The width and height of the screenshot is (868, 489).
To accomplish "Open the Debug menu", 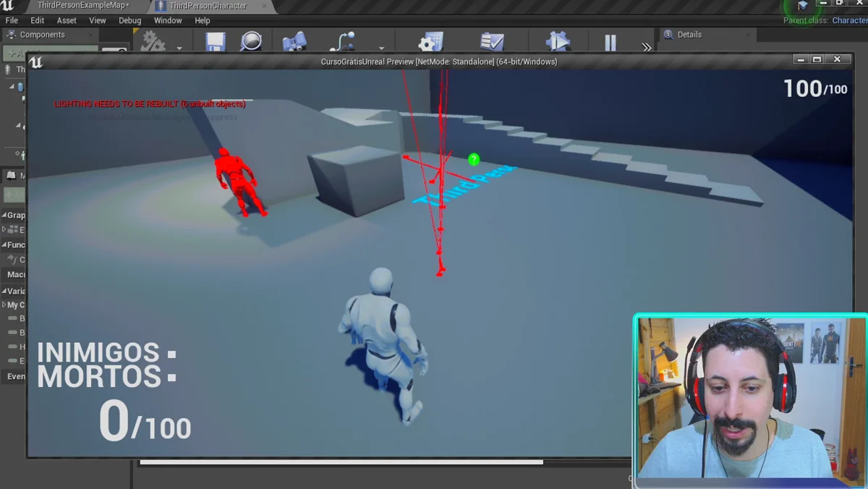I will click(130, 20).
